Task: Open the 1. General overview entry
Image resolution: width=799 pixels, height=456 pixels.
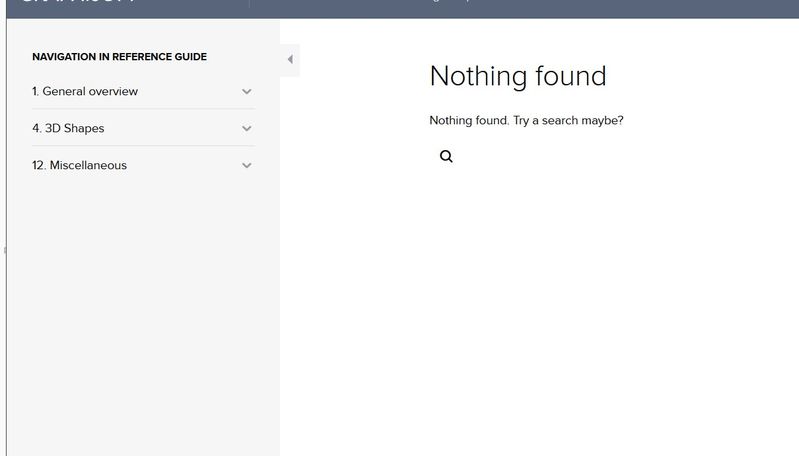Action: 85,91
